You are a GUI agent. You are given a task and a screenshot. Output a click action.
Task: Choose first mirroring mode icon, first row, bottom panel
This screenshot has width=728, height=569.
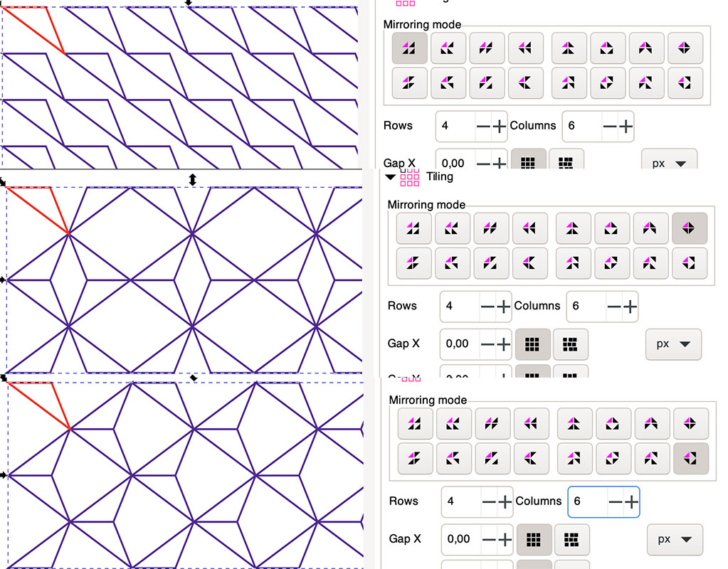[x=415, y=424]
